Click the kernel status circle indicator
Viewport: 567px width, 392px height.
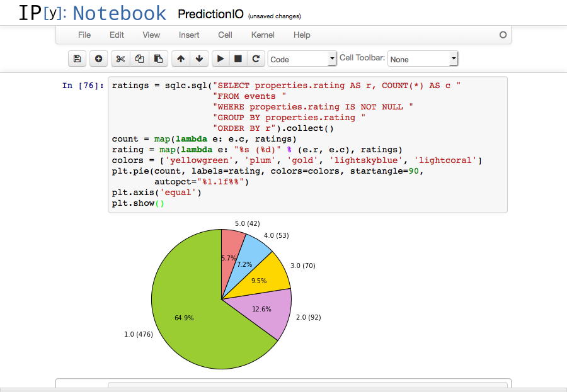pos(503,35)
